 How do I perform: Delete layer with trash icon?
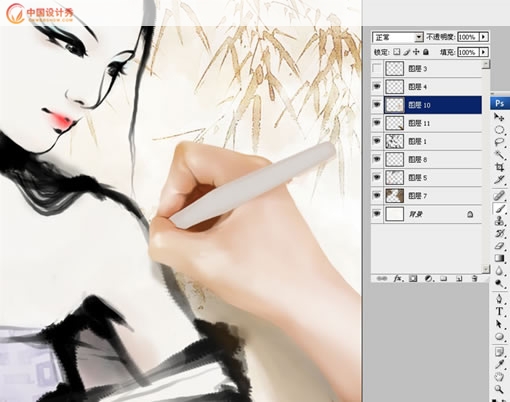coord(474,278)
